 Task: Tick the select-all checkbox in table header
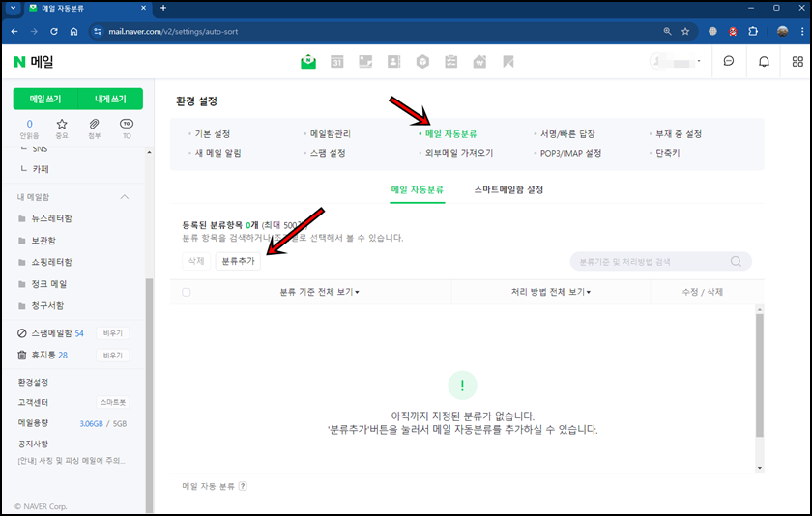(x=187, y=293)
